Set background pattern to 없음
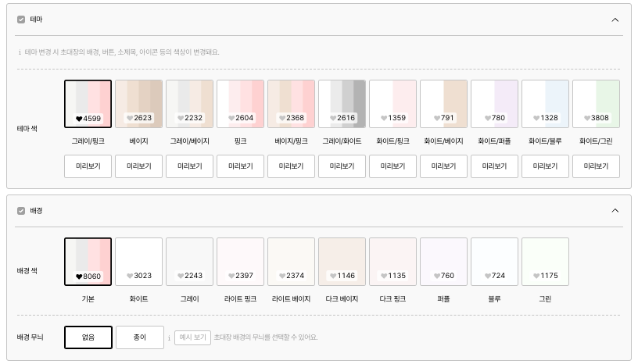This screenshot has width=638, height=364. pyautogui.click(x=88, y=337)
